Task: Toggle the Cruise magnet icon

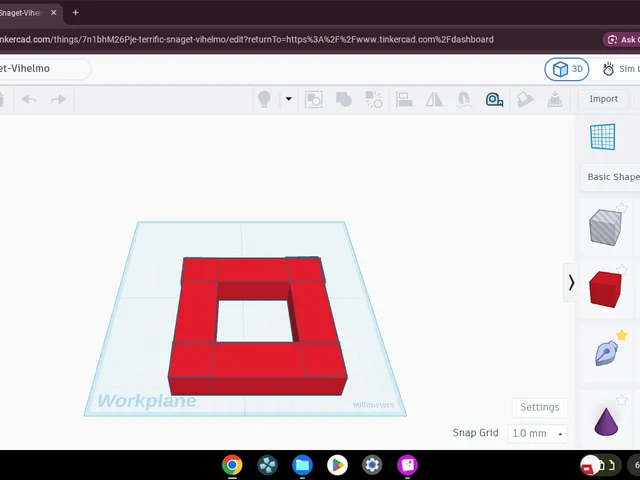Action: pyautogui.click(x=464, y=99)
